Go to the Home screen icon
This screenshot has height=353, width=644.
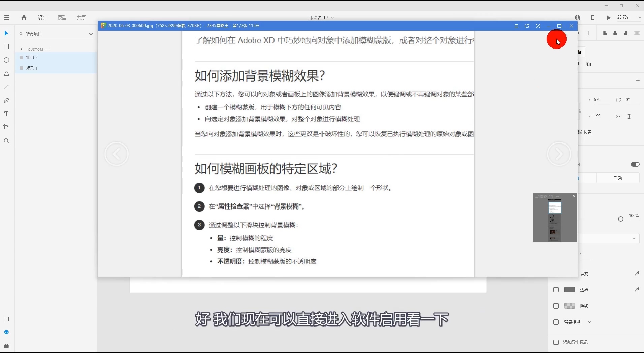point(24,18)
